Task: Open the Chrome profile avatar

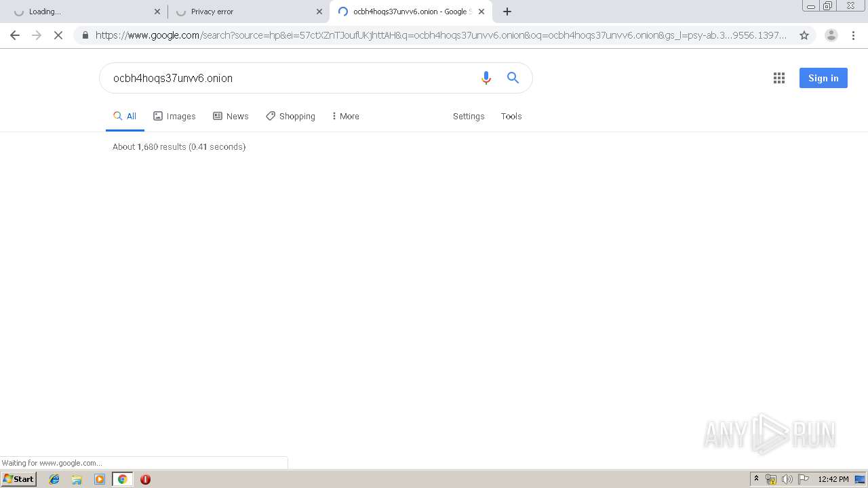Action: 831,35
